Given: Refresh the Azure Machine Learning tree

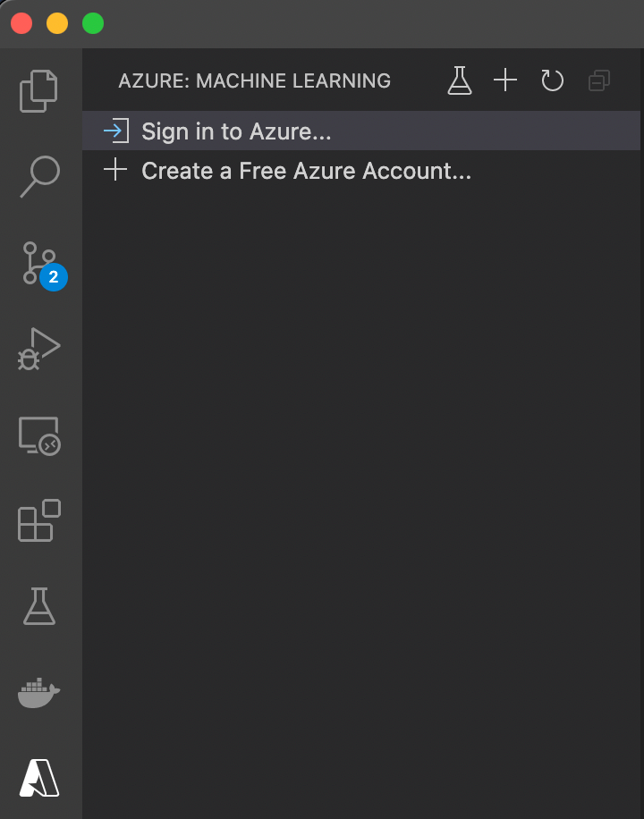Looking at the screenshot, I should pyautogui.click(x=552, y=80).
